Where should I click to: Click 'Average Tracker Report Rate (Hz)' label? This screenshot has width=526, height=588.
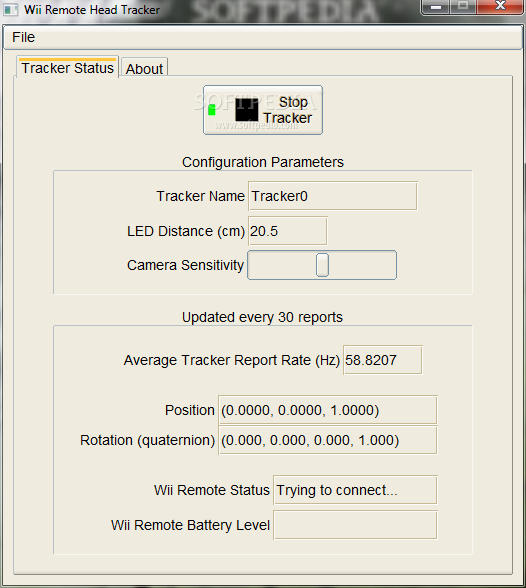point(232,360)
